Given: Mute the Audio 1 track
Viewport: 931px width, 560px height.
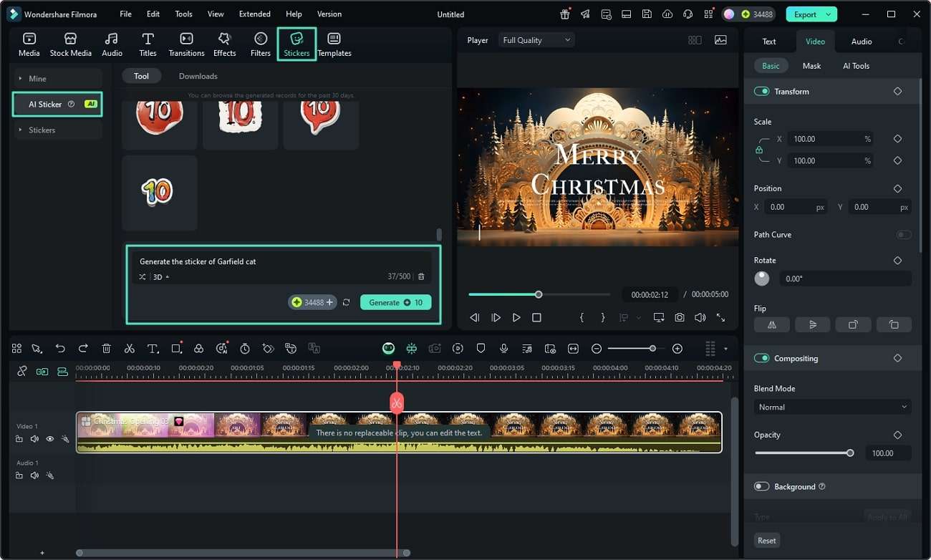Looking at the screenshot, I should click(x=34, y=475).
